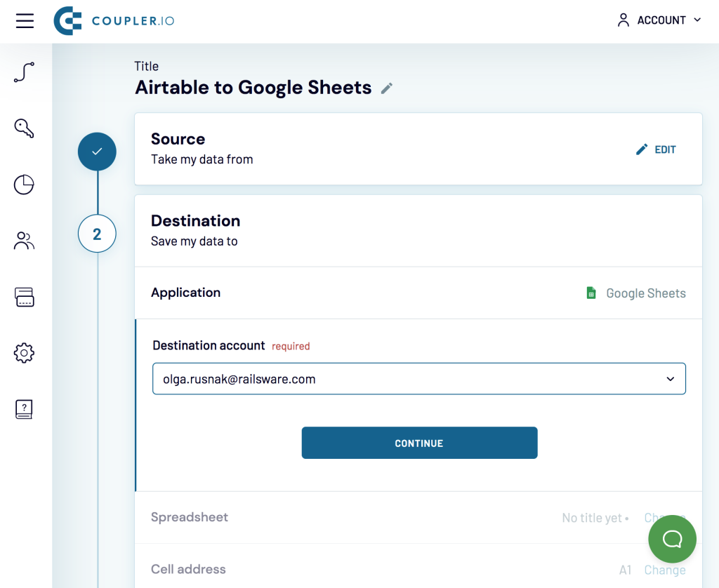Click step 2 Destination circle

[x=97, y=234]
